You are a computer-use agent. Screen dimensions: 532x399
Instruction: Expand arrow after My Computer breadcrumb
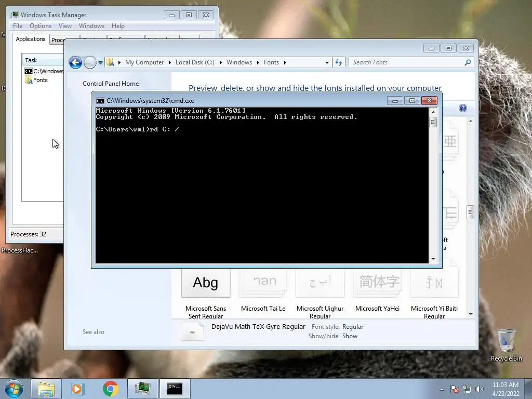pyautogui.click(x=170, y=62)
